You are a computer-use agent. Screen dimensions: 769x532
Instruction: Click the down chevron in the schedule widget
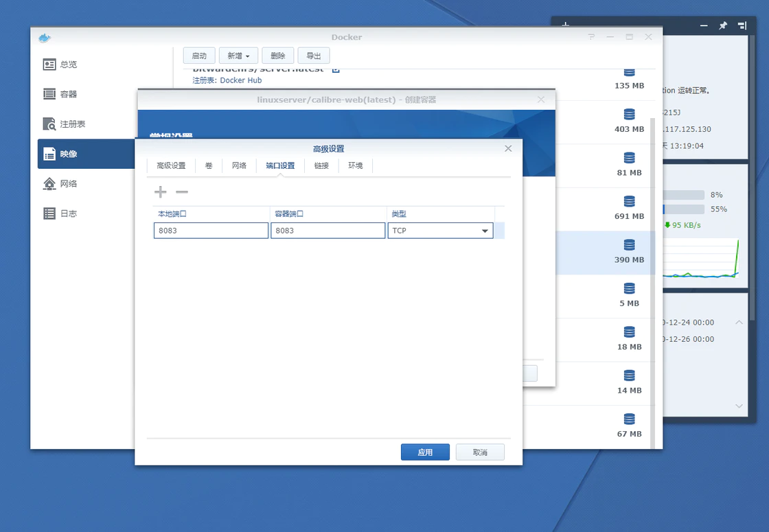click(739, 406)
